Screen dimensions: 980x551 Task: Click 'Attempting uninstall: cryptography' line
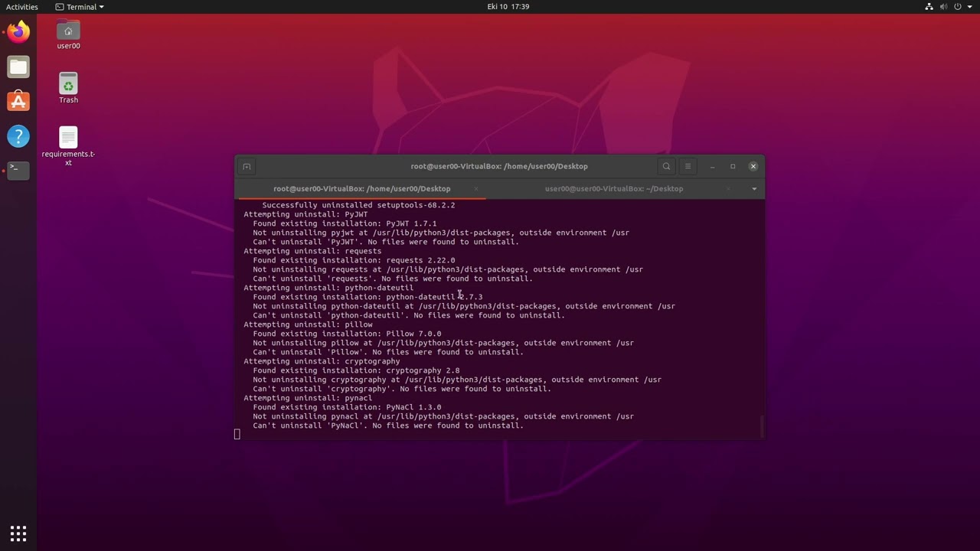pyautogui.click(x=322, y=361)
